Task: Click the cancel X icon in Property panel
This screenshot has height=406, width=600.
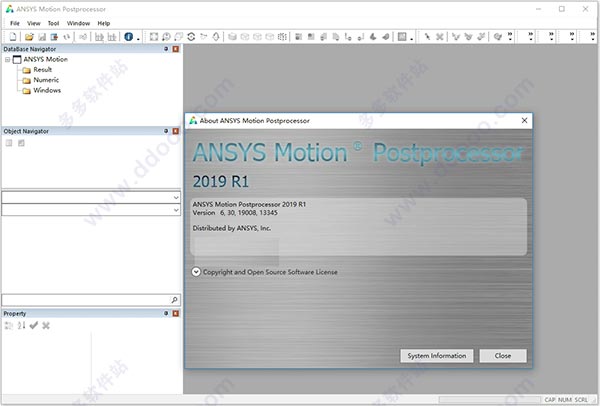Action: [46, 326]
